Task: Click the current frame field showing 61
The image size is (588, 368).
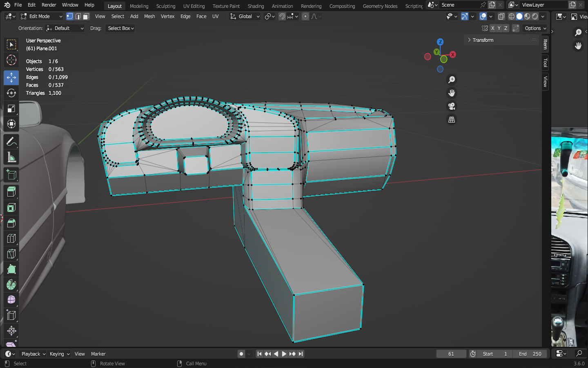Action: (451, 354)
